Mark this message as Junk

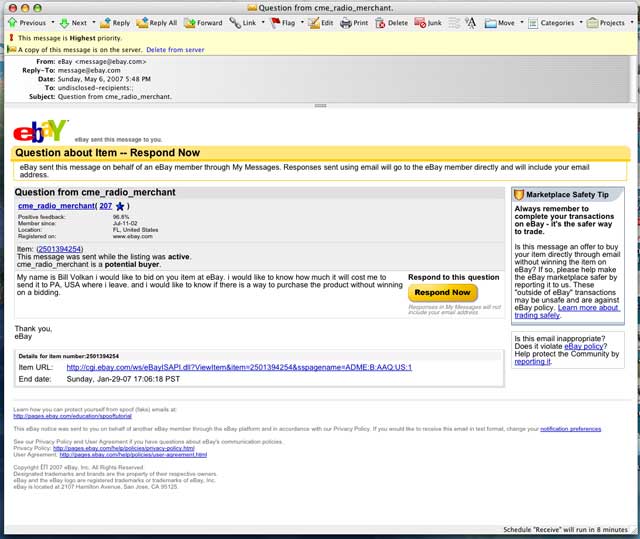point(428,22)
